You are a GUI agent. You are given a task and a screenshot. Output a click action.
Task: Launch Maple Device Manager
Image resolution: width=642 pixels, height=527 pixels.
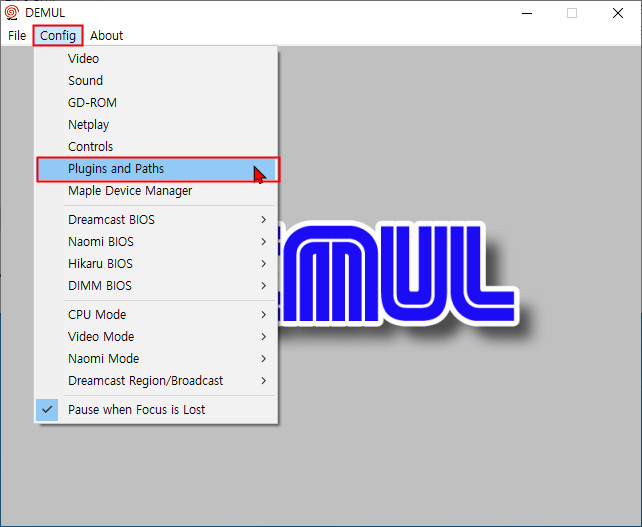point(156,191)
